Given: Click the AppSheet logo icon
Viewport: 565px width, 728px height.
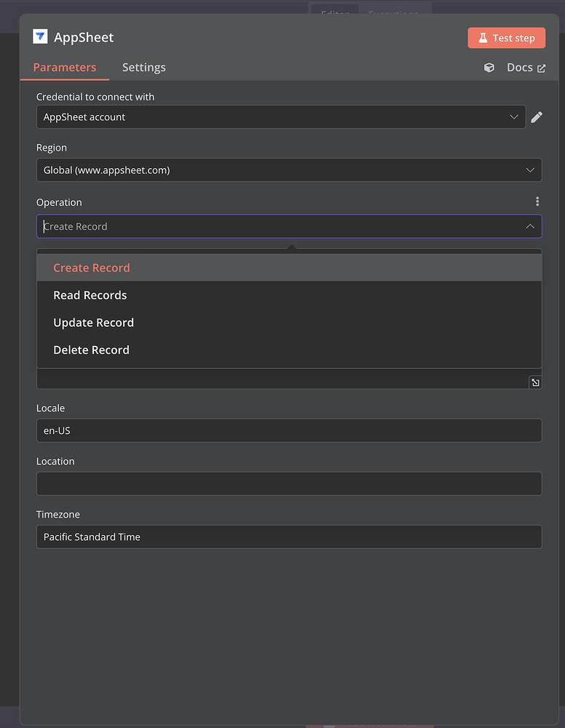Looking at the screenshot, I should (40, 36).
